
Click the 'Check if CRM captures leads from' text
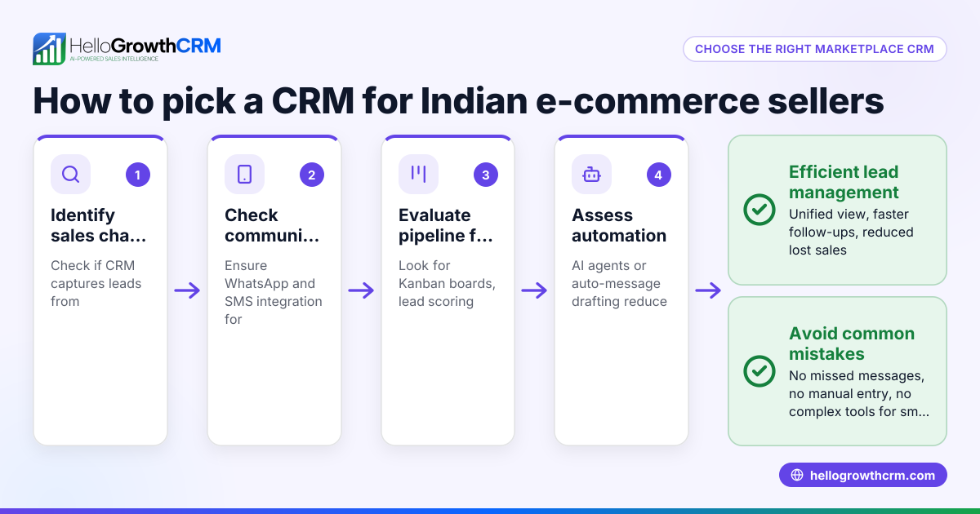point(96,283)
